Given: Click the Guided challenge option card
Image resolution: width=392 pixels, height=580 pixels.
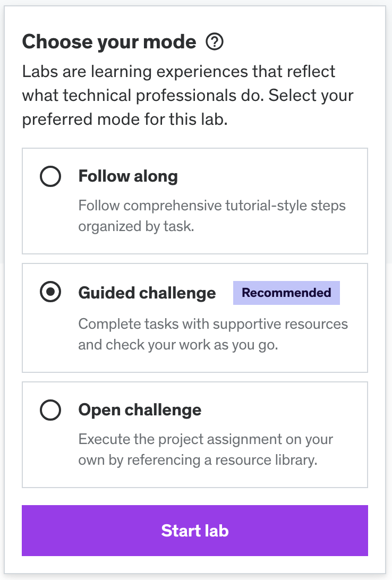Looking at the screenshot, I should [195, 317].
